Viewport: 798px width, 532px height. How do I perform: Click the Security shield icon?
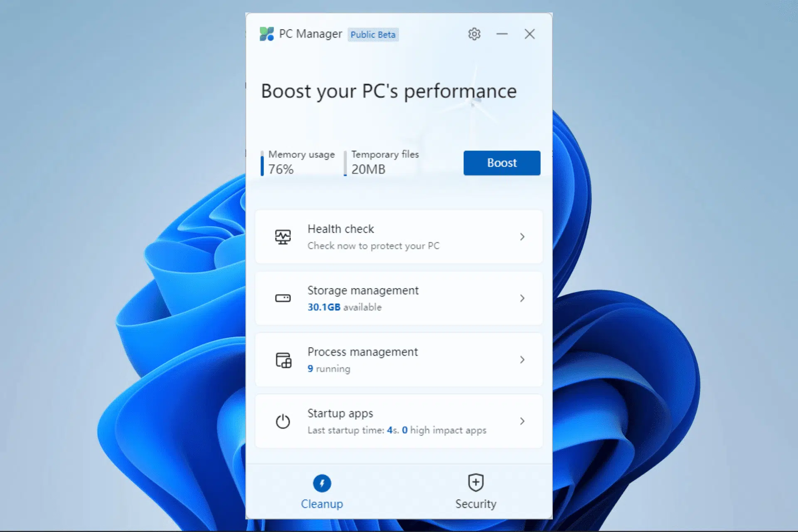[475, 482]
